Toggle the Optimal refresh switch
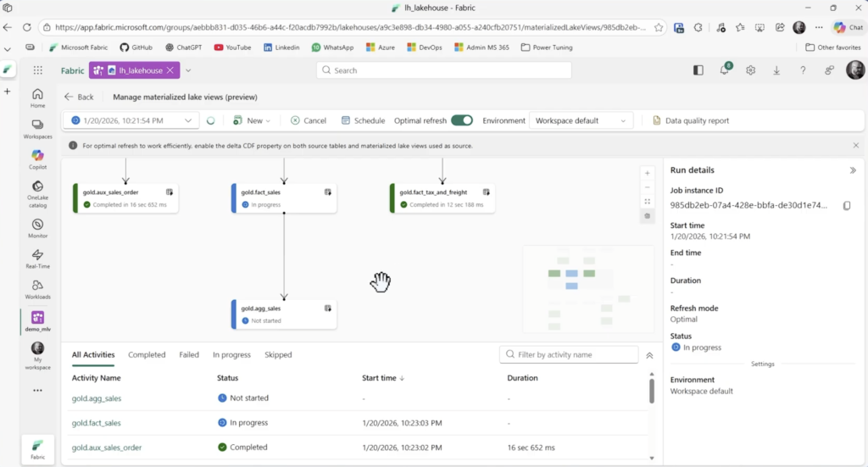 click(x=462, y=120)
